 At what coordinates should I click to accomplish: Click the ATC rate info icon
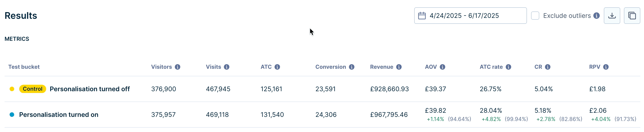tap(508, 67)
